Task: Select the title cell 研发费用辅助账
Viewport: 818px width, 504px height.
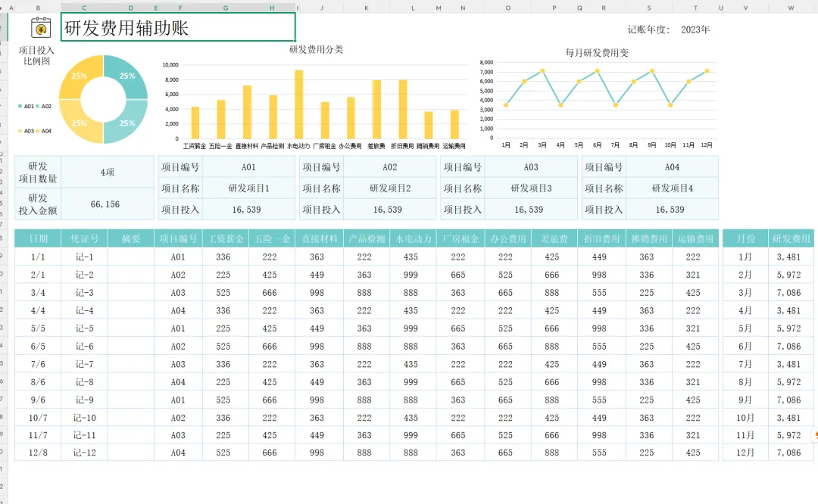Action: 178,27
